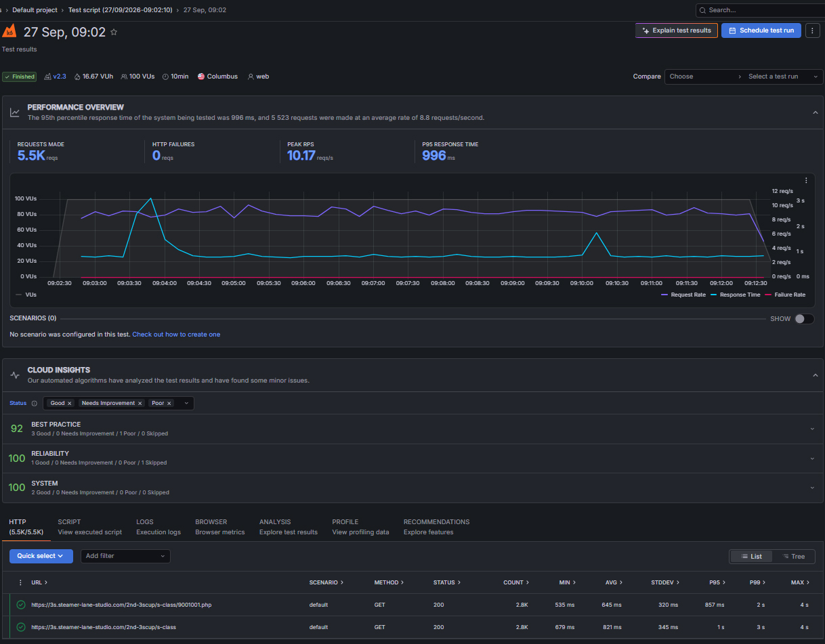Star the 27 Sep, 09:02 test run
Image resolution: width=825 pixels, height=644 pixels.
click(x=114, y=32)
